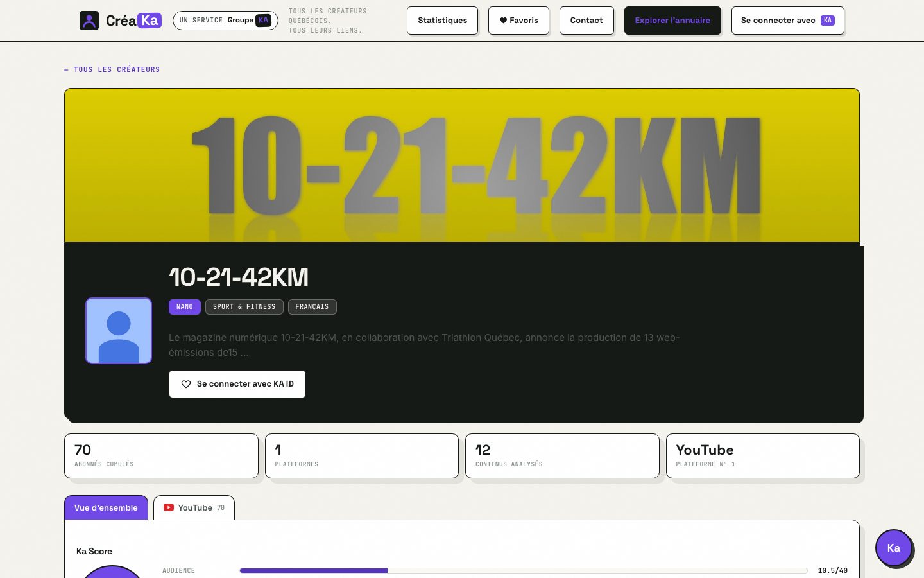Click the Audience score progress bar
Screen dimensions: 924x578
524,570
